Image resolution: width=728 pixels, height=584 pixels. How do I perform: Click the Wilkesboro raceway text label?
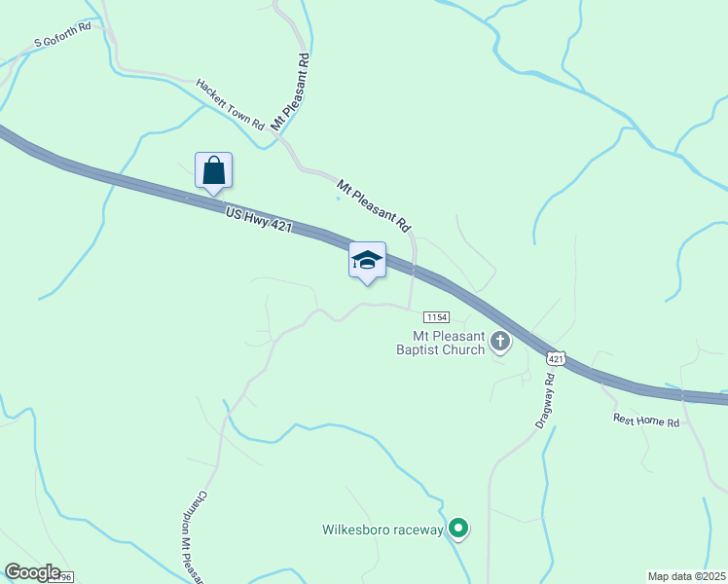(x=383, y=529)
